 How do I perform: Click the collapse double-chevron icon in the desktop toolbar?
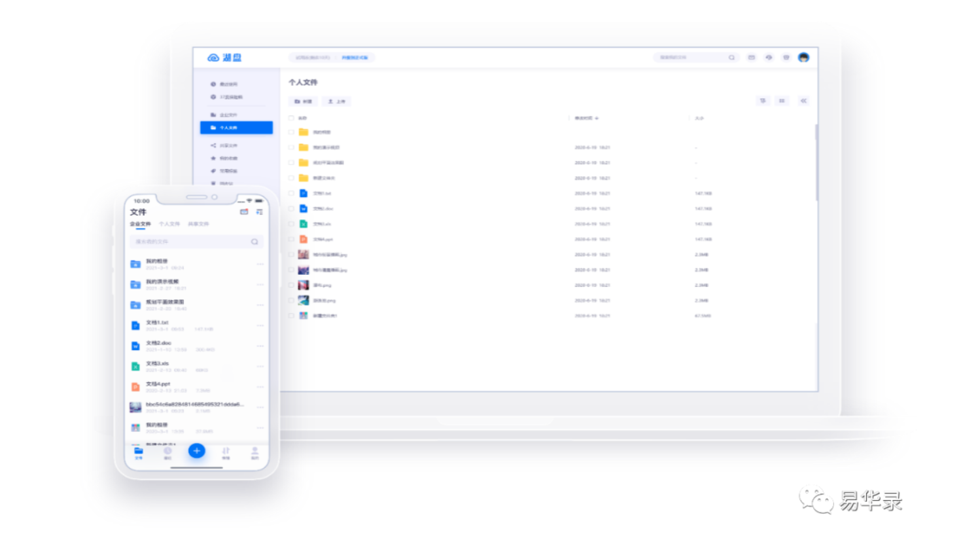[x=803, y=101]
